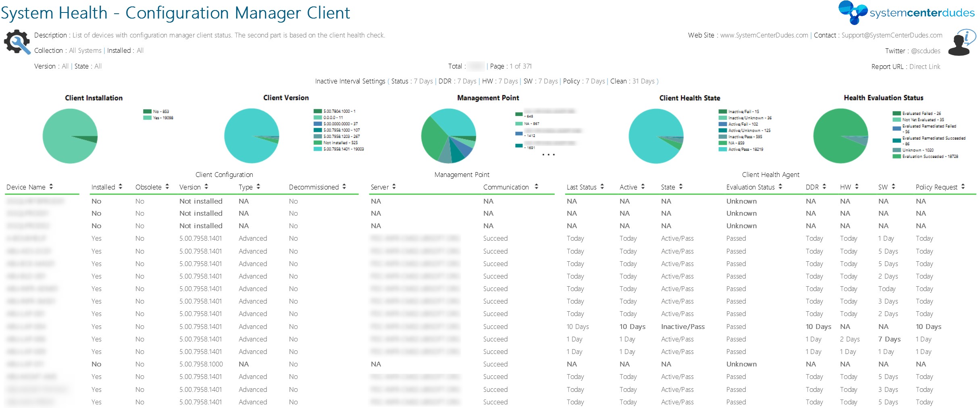980x408 pixels.
Task: Click the 'Yes - 19098' legend swatch
Action: click(147, 118)
